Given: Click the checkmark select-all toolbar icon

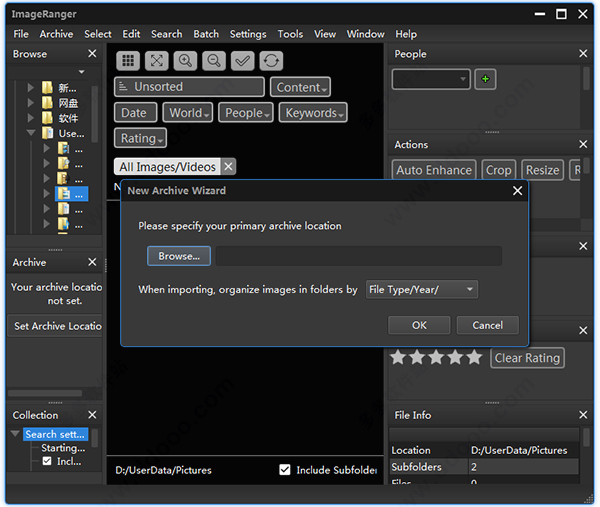Looking at the screenshot, I should pos(243,60).
